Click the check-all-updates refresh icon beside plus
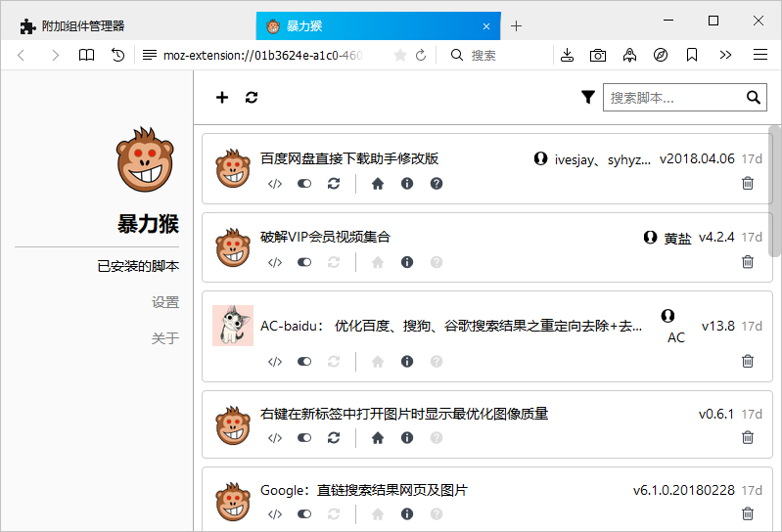 pyautogui.click(x=252, y=97)
